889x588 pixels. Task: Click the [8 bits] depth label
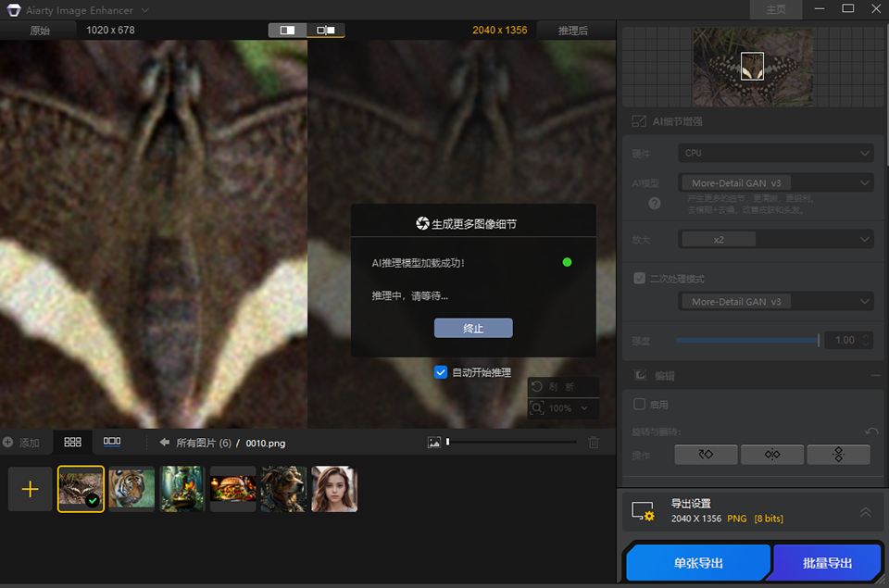(x=769, y=519)
